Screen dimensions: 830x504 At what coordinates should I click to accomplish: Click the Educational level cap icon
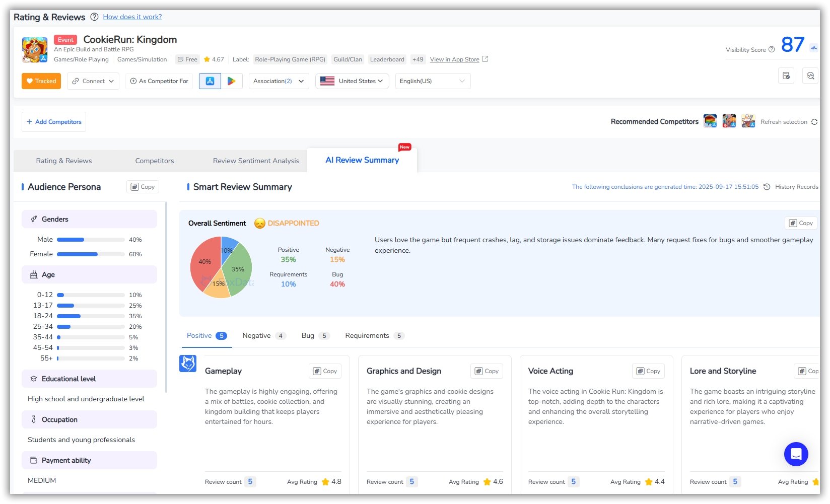[x=34, y=379]
